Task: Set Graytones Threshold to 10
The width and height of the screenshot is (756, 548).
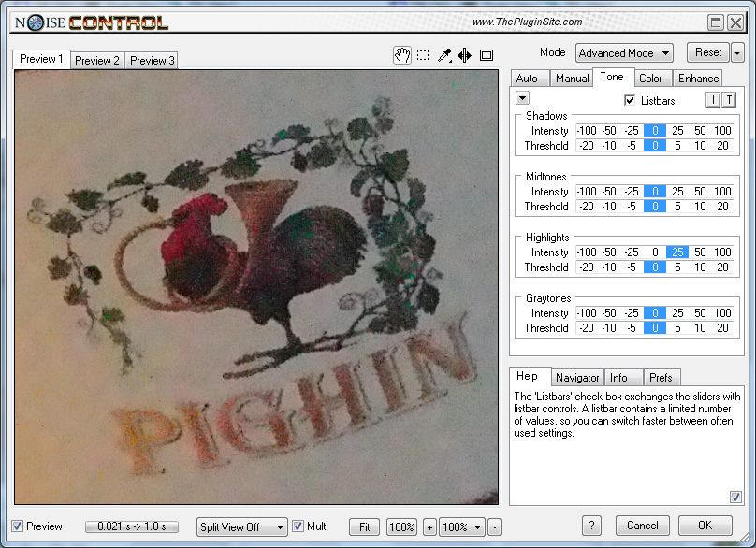Action: tap(700, 327)
